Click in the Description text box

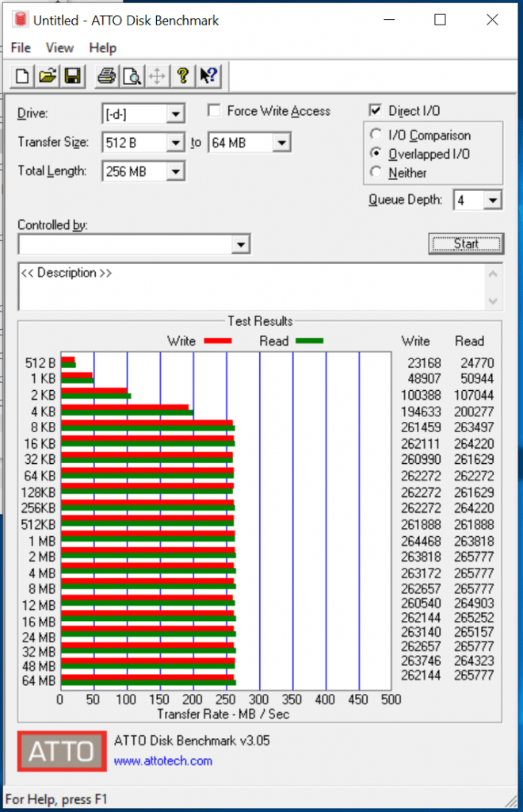[x=251, y=287]
